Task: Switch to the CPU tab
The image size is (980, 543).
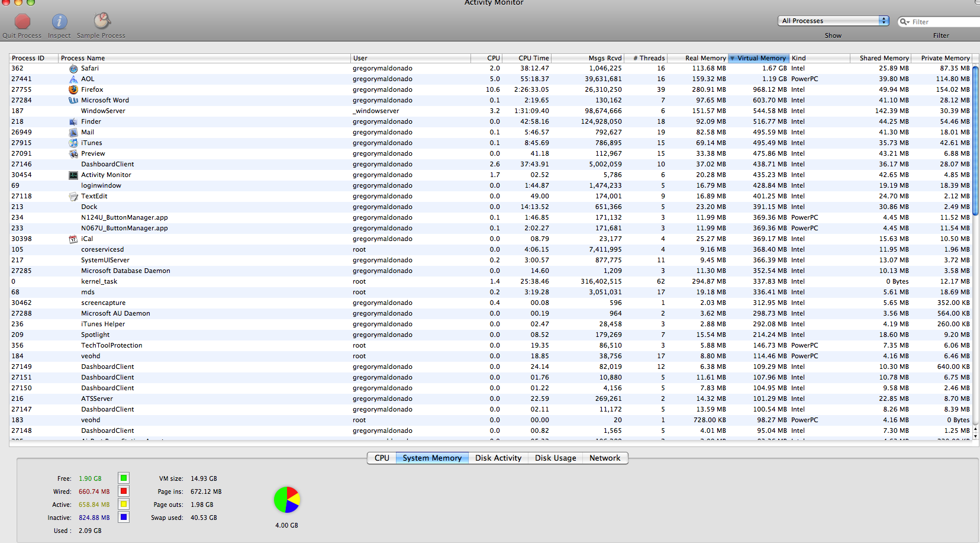Action: tap(382, 458)
